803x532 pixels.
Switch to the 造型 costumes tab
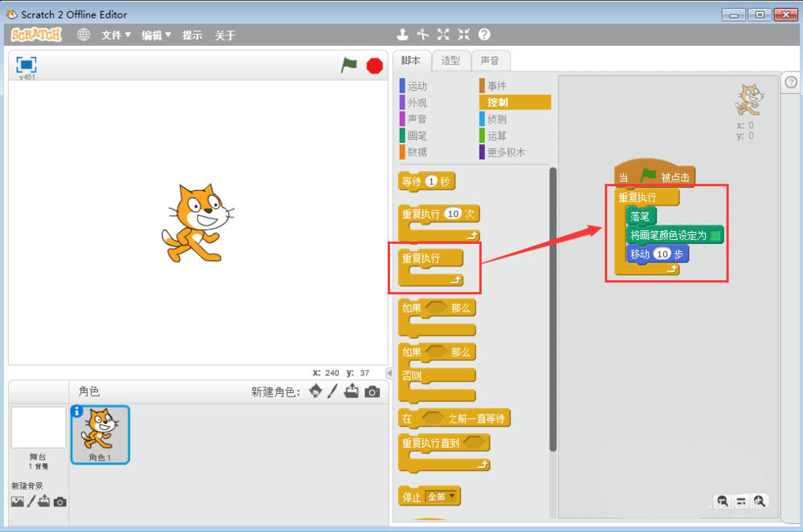[450, 61]
